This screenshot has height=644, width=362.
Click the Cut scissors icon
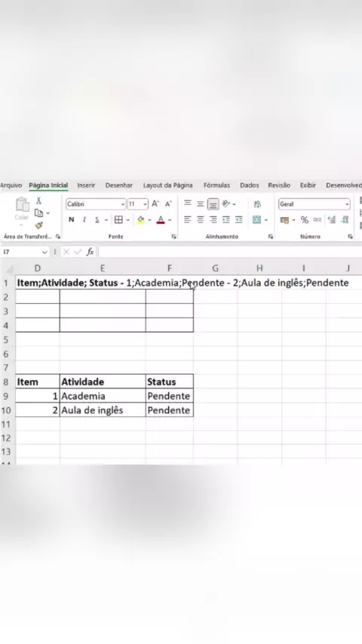(38, 201)
